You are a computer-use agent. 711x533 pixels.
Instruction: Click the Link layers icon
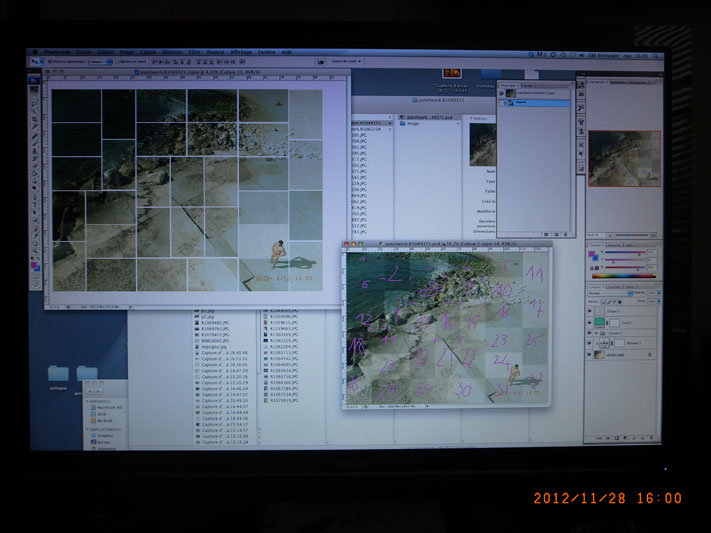[599, 438]
